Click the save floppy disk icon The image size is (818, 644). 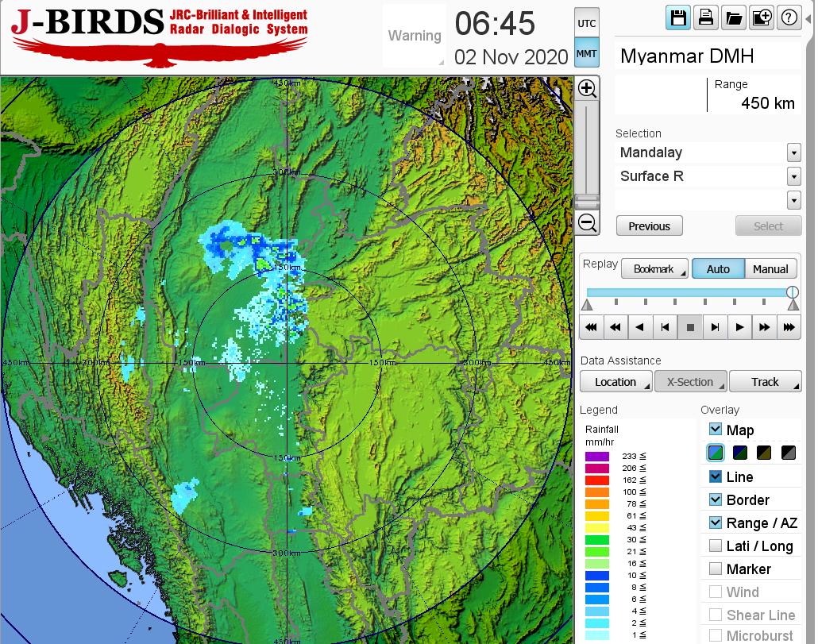(678, 18)
